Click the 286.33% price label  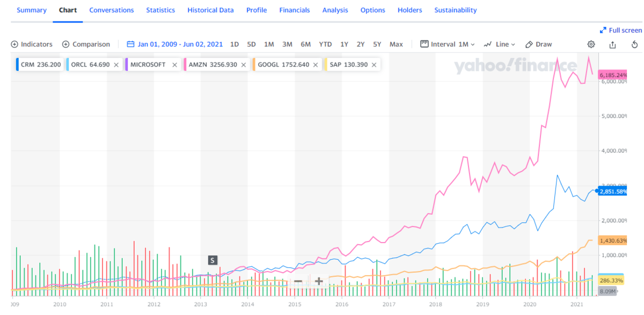[x=611, y=280]
